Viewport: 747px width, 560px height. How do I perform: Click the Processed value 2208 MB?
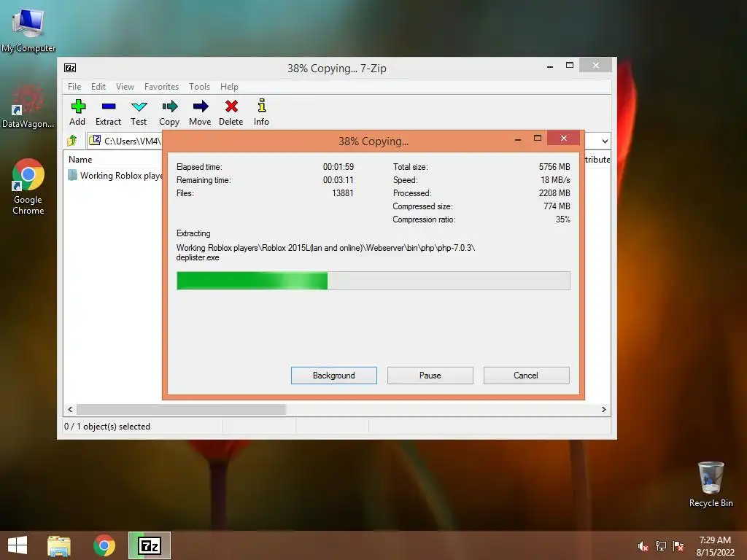[x=554, y=192]
